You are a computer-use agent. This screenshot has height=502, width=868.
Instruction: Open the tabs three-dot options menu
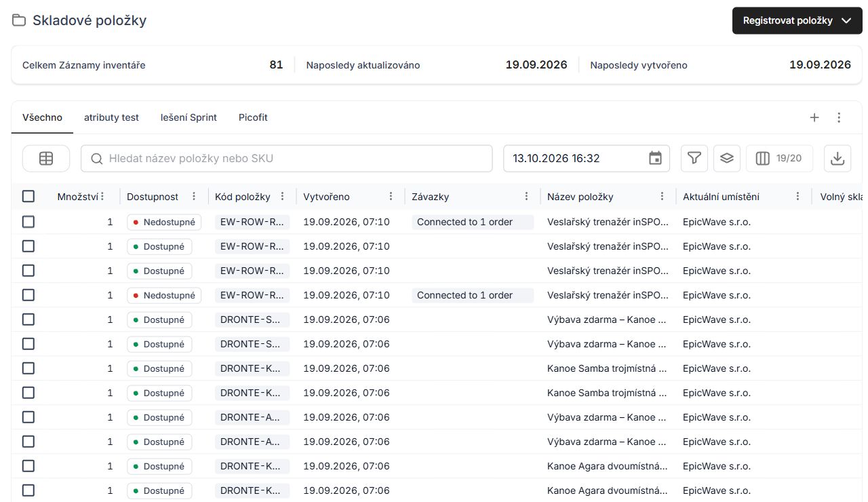(x=839, y=117)
